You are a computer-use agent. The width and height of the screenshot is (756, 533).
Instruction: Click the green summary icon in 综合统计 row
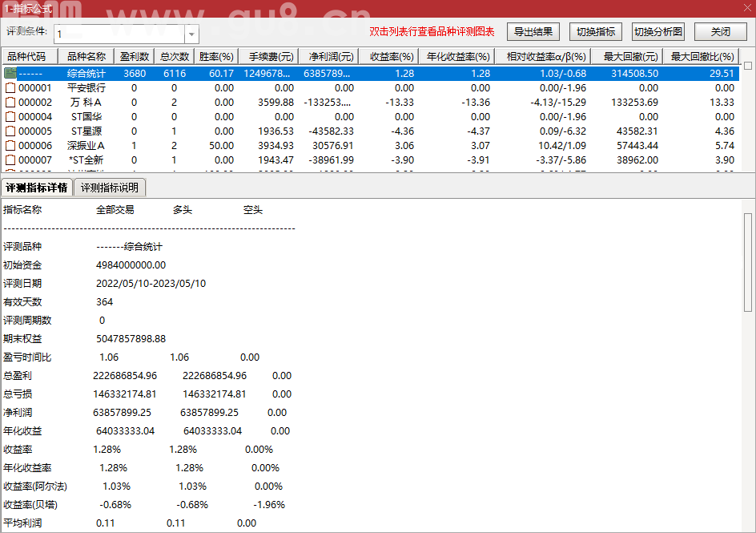(10, 73)
